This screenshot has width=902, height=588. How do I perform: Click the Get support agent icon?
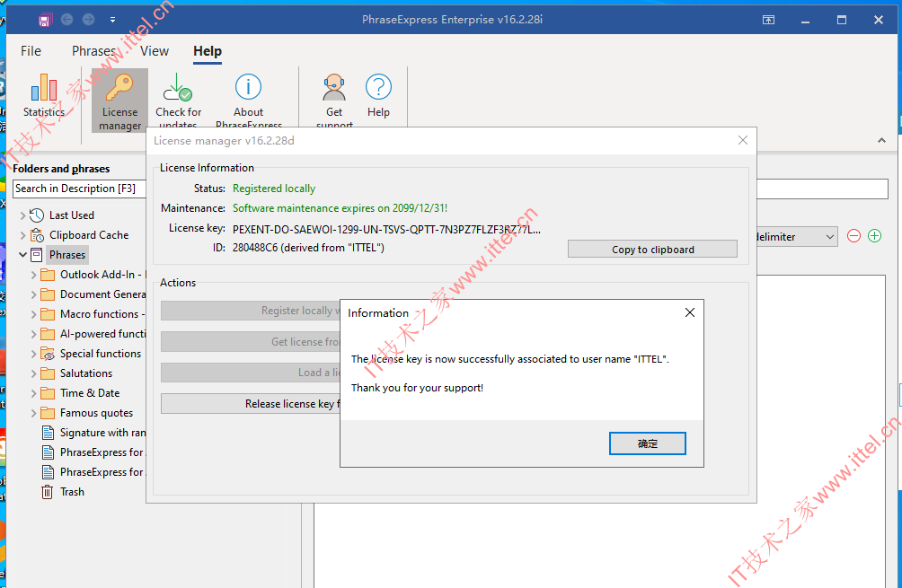[333, 87]
